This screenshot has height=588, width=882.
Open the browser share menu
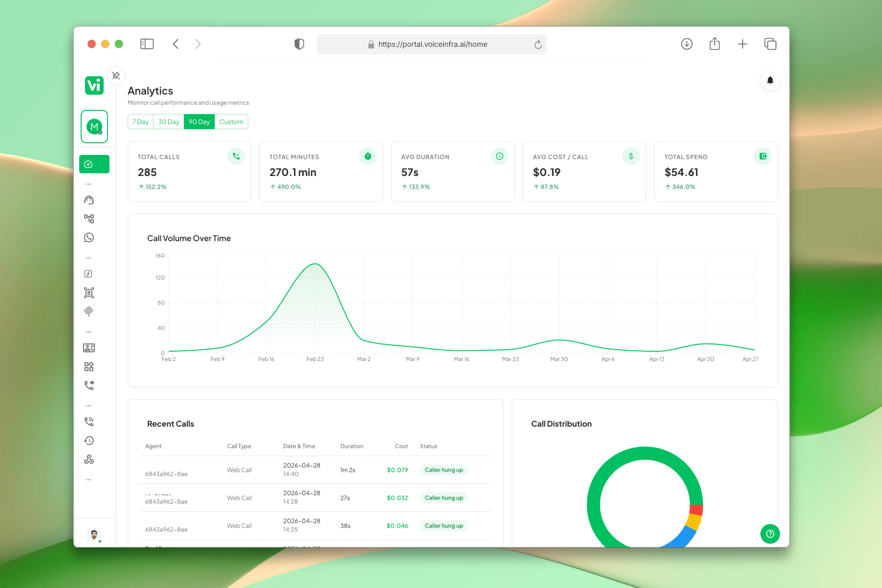point(715,44)
